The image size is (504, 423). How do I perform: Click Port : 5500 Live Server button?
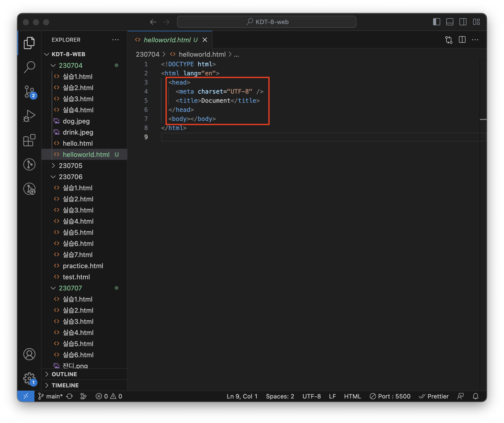click(x=390, y=396)
